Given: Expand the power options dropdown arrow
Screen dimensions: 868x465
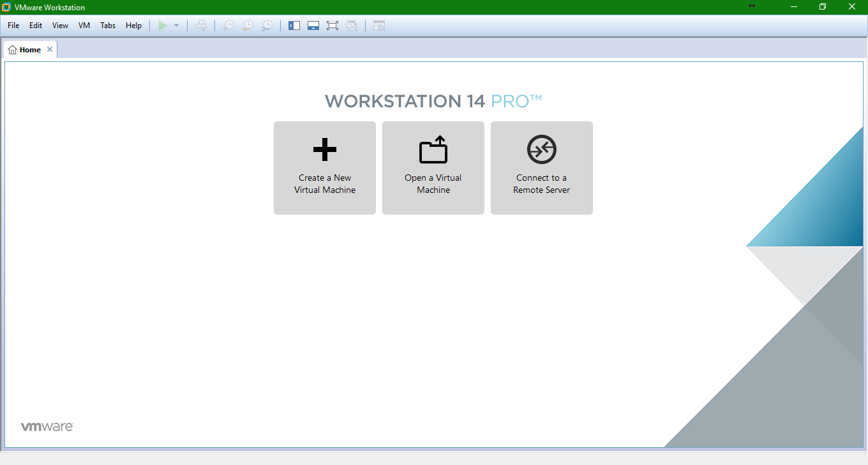Looking at the screenshot, I should point(176,26).
